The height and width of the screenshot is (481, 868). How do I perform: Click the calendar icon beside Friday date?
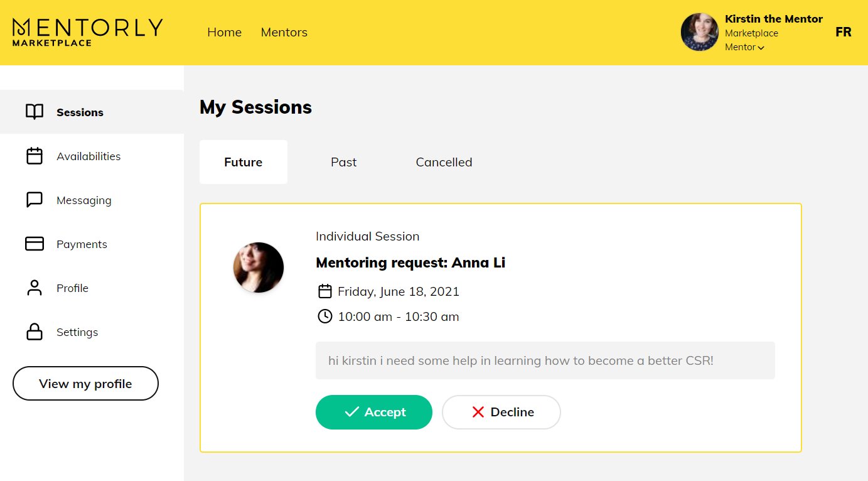(x=324, y=291)
